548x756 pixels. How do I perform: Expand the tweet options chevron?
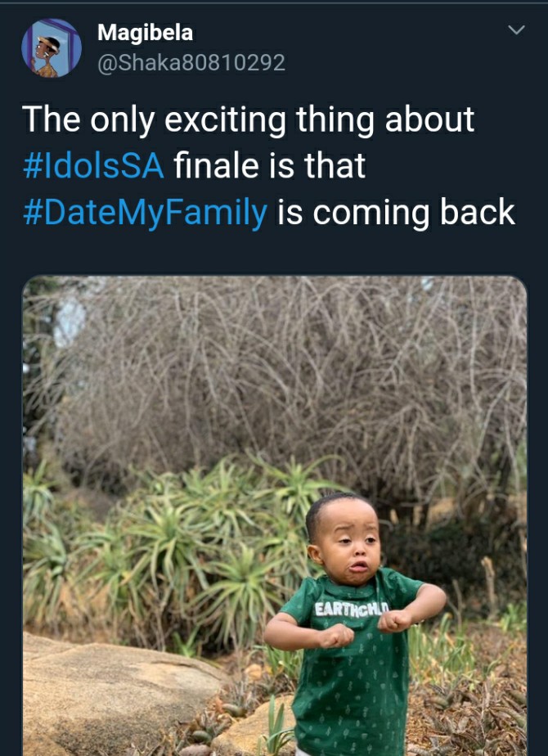[516, 30]
